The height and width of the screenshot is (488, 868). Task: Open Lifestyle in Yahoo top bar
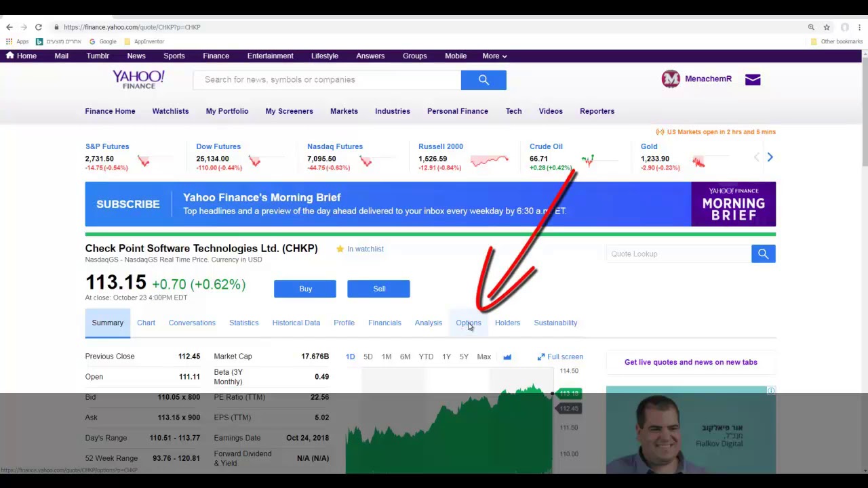[324, 56]
